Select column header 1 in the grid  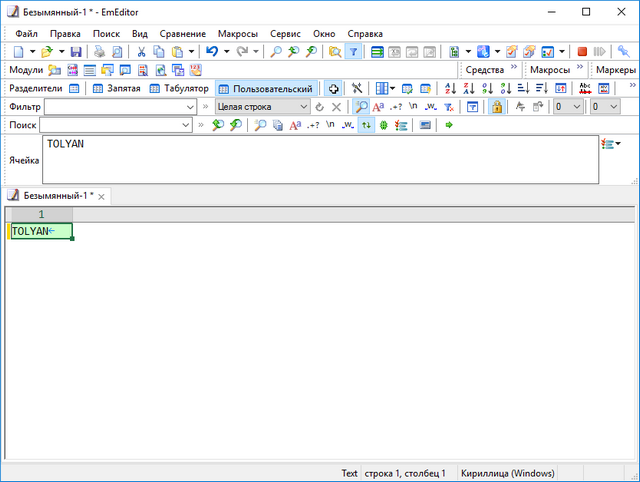(x=41, y=214)
